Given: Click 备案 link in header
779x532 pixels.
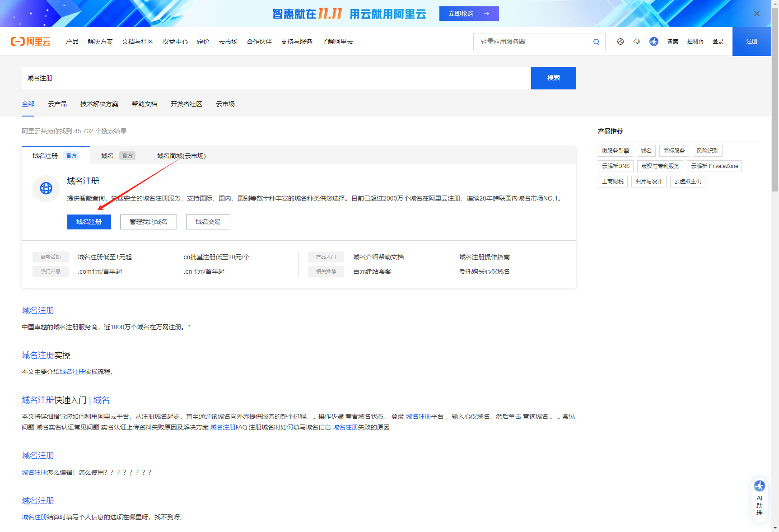Looking at the screenshot, I should coord(673,42).
